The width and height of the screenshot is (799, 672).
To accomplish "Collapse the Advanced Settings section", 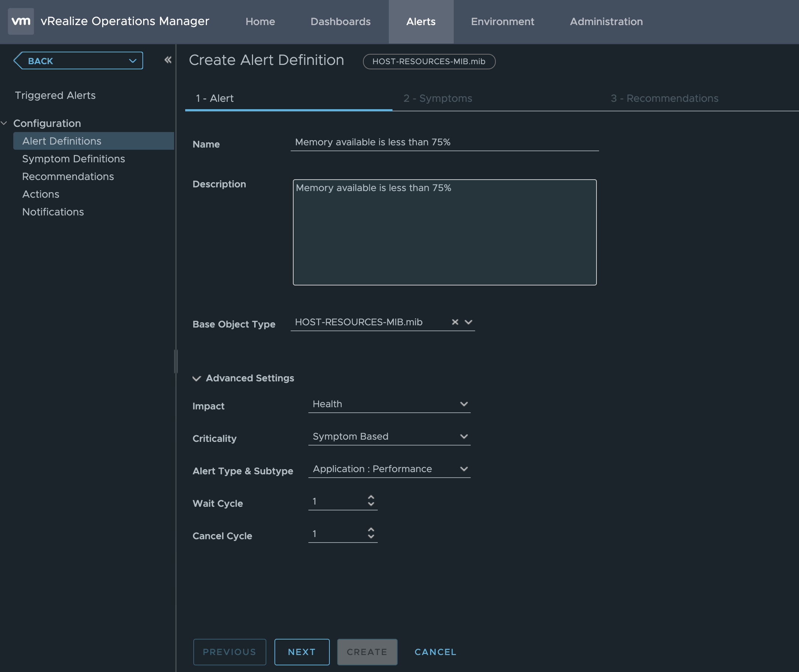I will pos(196,378).
